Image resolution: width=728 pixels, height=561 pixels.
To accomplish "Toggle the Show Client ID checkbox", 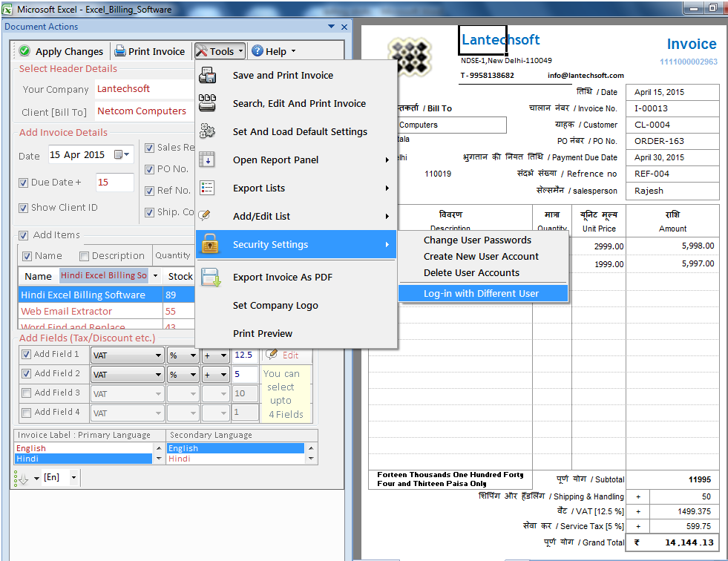I will point(23,208).
